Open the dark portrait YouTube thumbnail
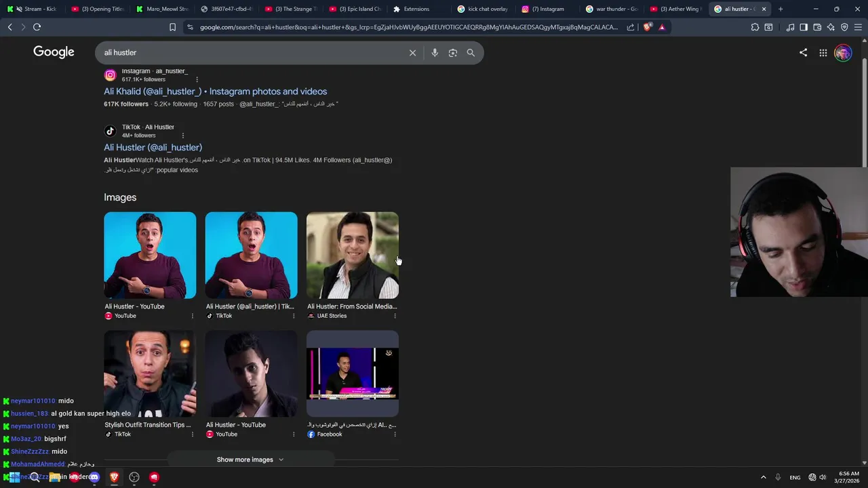This screenshot has width=868, height=488. [251, 373]
